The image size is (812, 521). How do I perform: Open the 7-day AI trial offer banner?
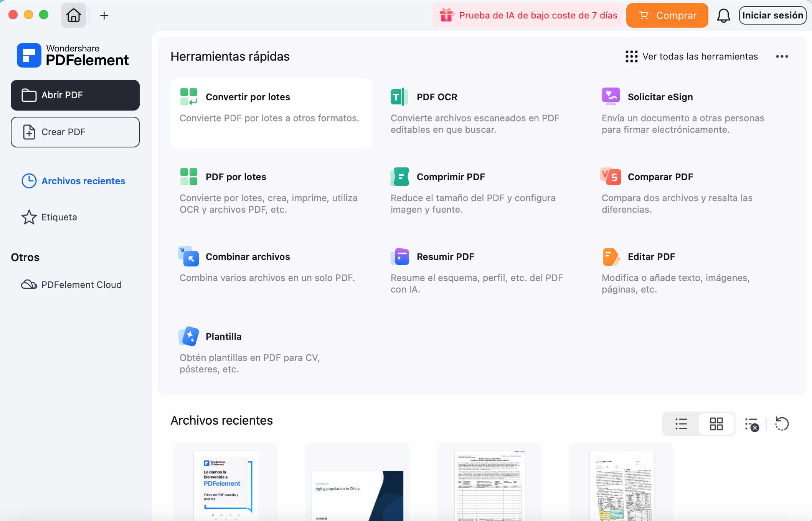(x=528, y=15)
